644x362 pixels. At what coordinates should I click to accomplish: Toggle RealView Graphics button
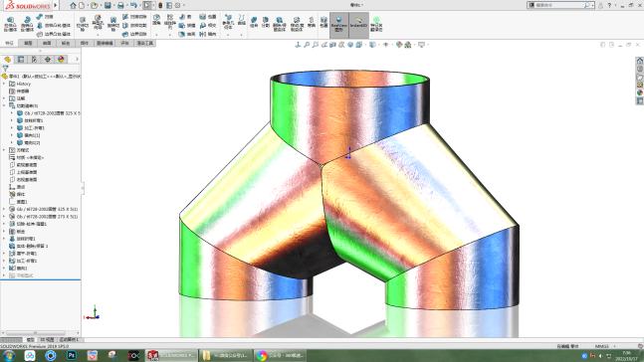(x=338, y=25)
